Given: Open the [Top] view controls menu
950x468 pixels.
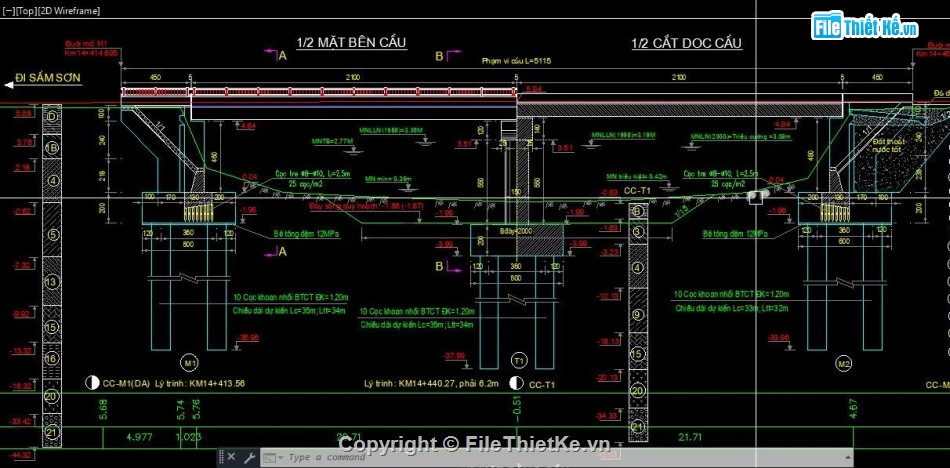Looking at the screenshot, I should (x=26, y=11).
